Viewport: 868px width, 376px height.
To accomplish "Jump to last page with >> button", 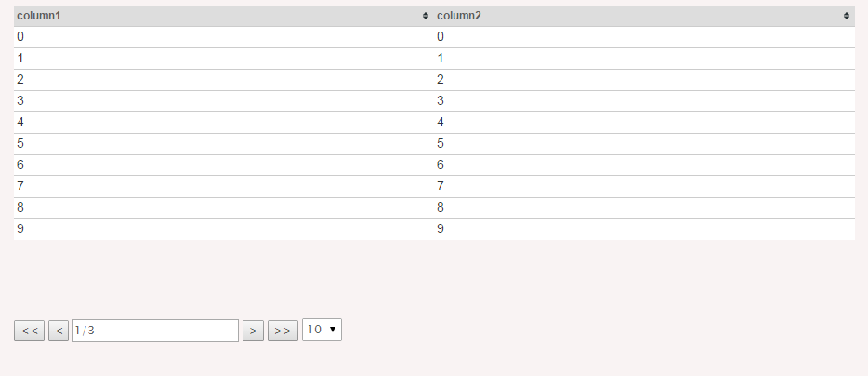I will [283, 331].
